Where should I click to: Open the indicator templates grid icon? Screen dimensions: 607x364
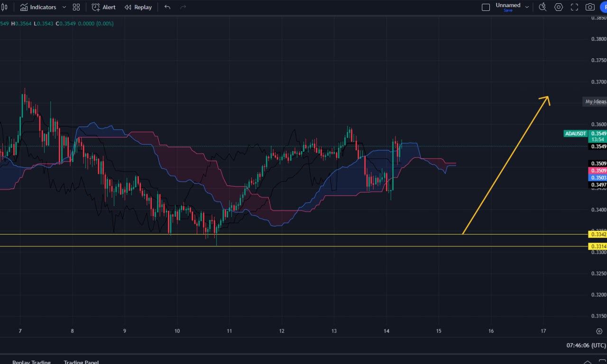pos(76,7)
